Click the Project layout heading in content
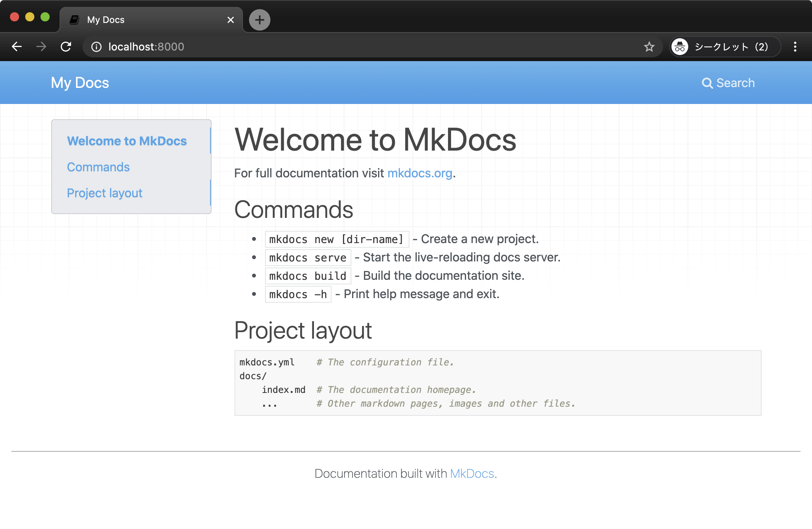Viewport: 812px width, 529px height. pos(303,330)
